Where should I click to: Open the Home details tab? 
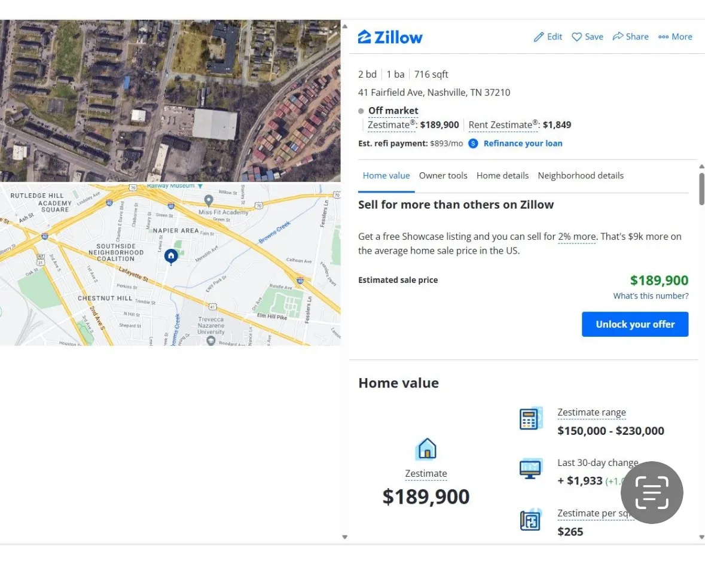pos(502,176)
